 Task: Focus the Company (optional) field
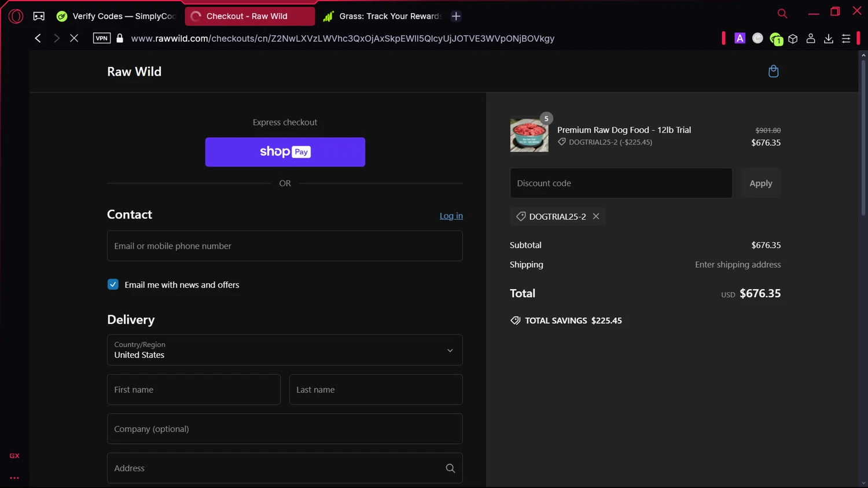coord(285,428)
